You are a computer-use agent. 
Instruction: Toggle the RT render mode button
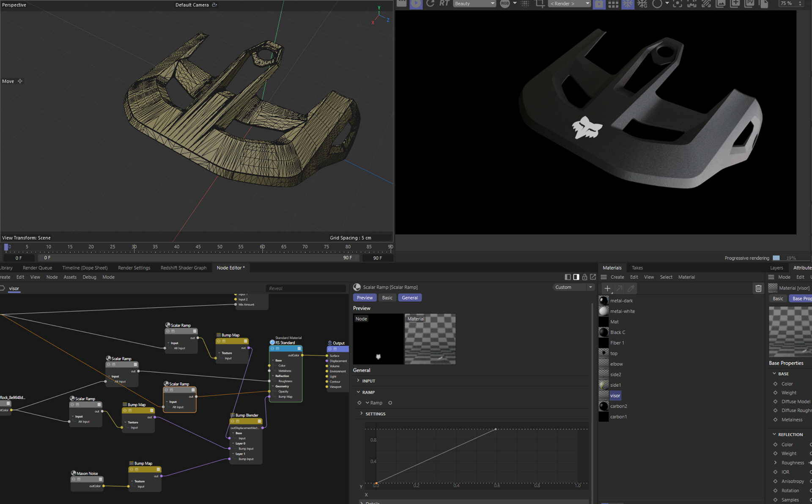444,3
